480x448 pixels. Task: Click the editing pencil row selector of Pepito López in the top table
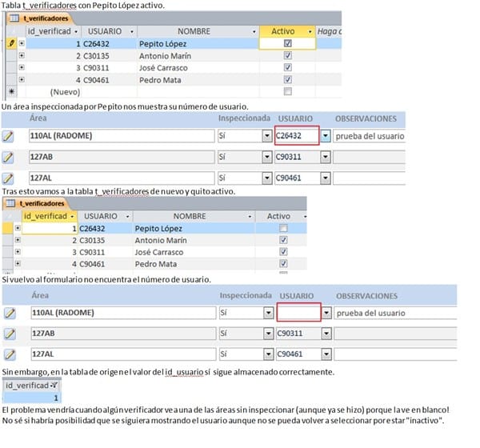pos(11,43)
